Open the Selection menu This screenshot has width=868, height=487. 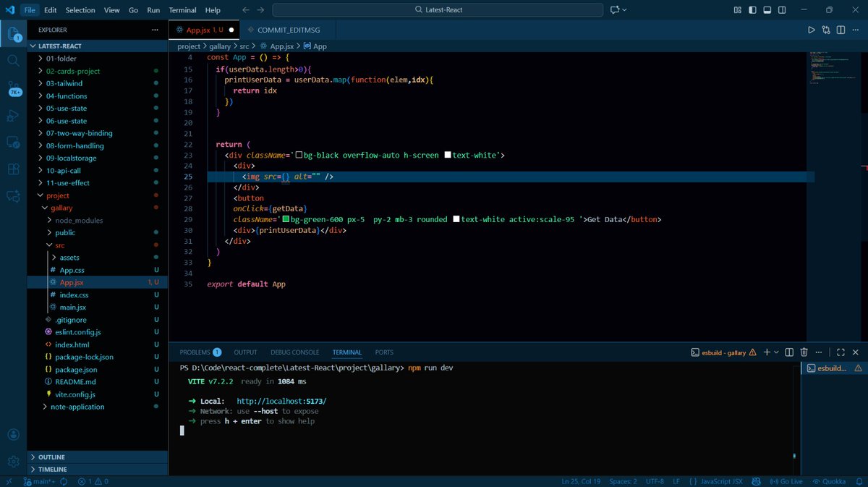[80, 10]
